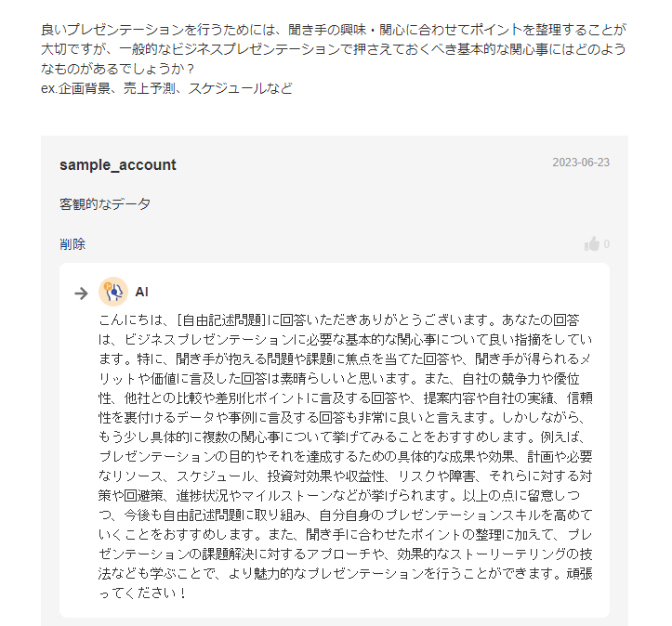This screenshot has width=672, height=626.
Task: Click the 2023-06-23 post date
Action: [581, 163]
